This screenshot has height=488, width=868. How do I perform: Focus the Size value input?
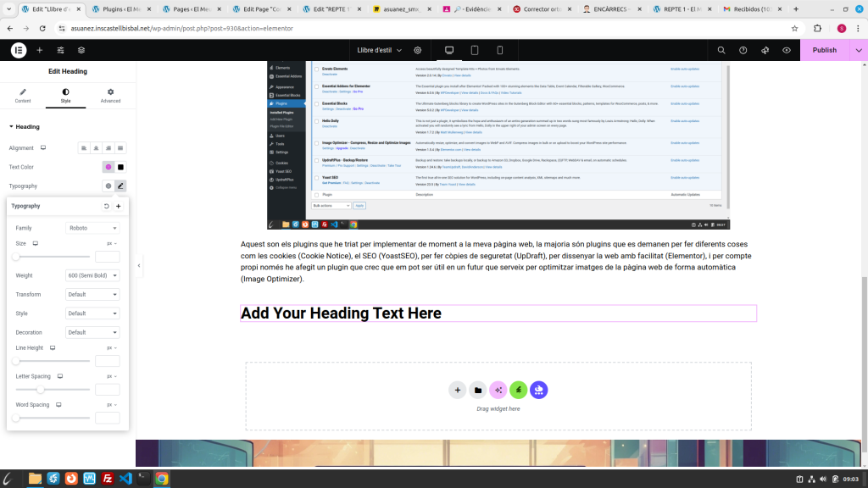coord(108,257)
